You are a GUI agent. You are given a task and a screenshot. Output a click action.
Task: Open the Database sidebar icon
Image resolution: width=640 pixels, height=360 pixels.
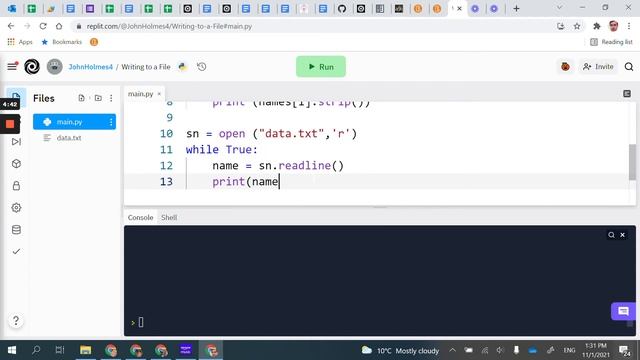16,230
